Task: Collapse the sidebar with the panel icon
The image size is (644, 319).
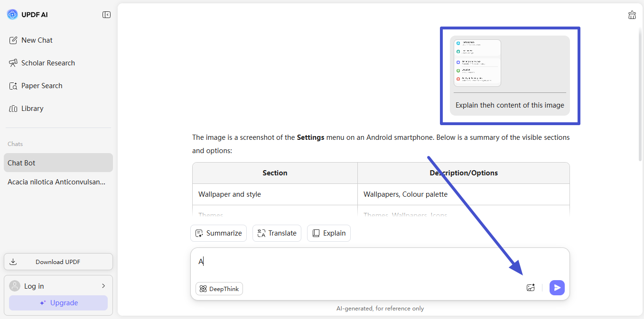Action: (x=106, y=15)
